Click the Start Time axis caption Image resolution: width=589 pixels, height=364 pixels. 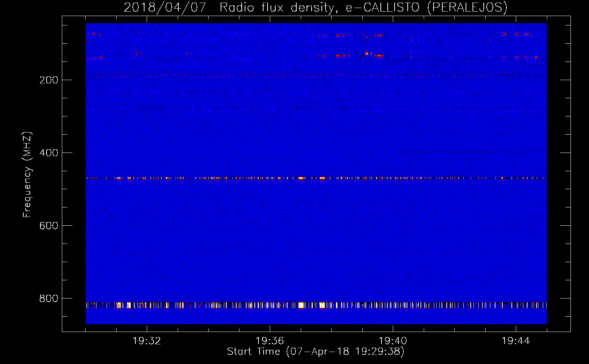pyautogui.click(x=316, y=352)
